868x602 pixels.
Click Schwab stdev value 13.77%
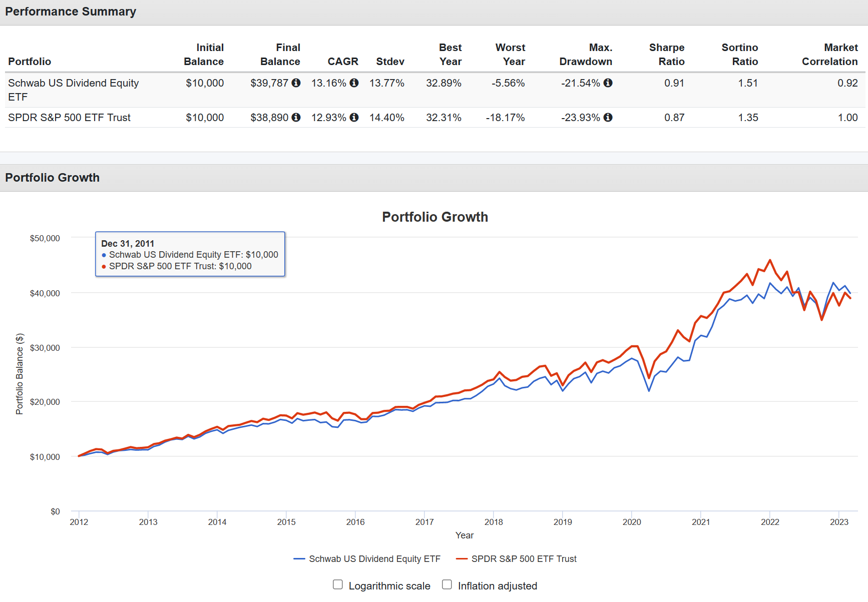point(387,83)
